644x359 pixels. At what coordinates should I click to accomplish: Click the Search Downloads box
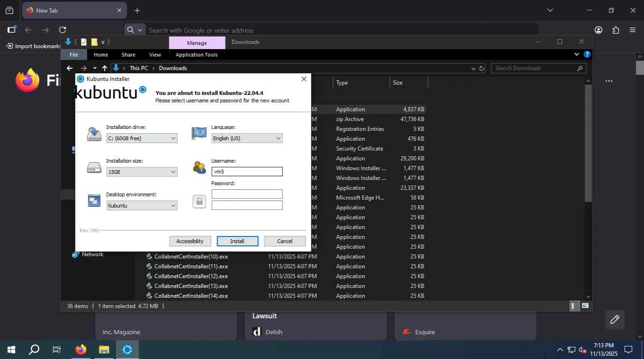tap(538, 68)
